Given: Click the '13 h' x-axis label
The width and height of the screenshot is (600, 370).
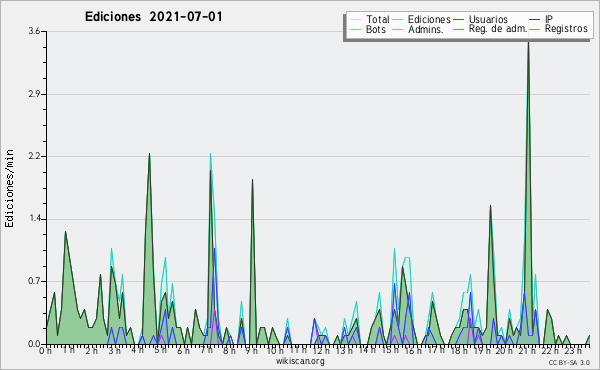Looking at the screenshot, I should pos(344,350).
